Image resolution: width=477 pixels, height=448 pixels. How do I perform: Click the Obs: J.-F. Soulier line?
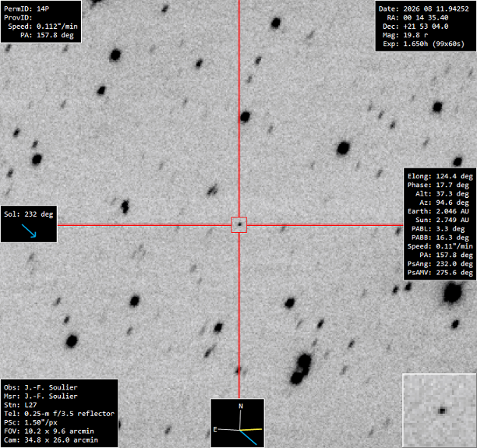(x=41, y=387)
